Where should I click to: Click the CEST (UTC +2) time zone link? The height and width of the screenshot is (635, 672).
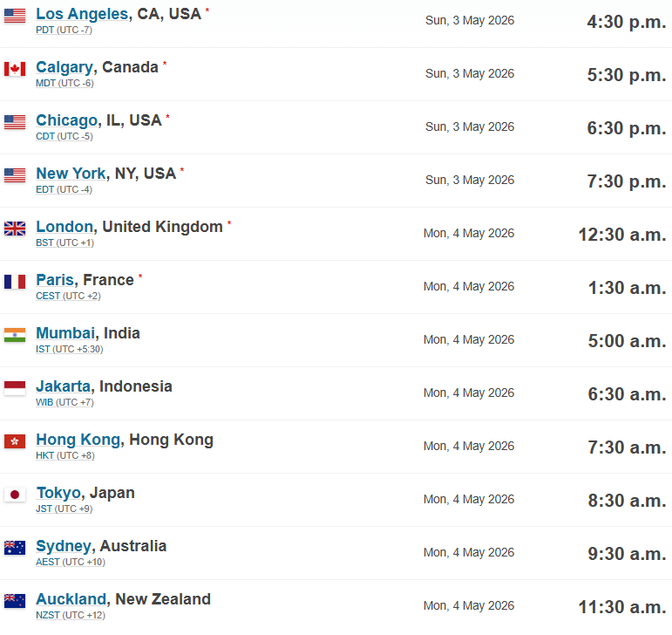tap(68, 296)
